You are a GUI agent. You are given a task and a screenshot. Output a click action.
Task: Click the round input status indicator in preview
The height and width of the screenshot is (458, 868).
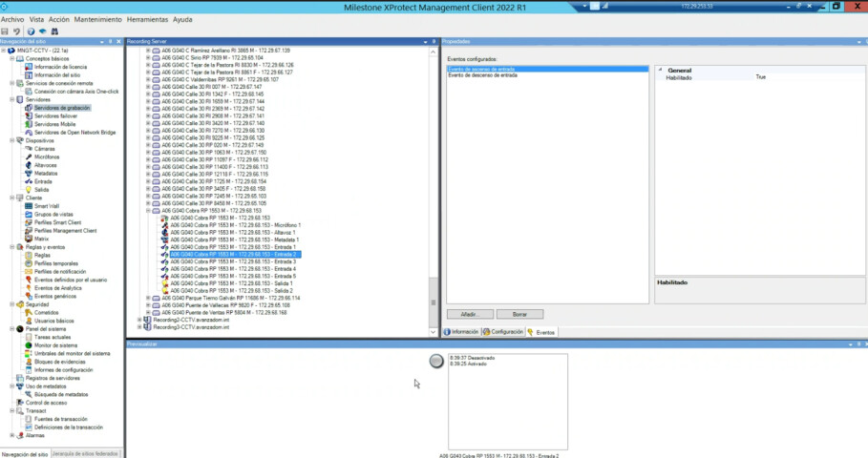click(436, 360)
